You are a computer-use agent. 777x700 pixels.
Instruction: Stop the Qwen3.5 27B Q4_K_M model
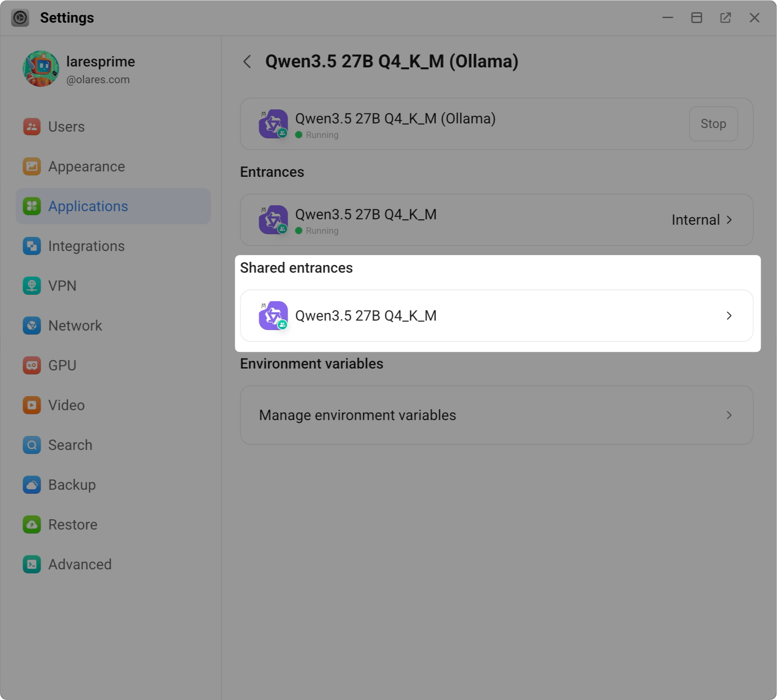713,123
